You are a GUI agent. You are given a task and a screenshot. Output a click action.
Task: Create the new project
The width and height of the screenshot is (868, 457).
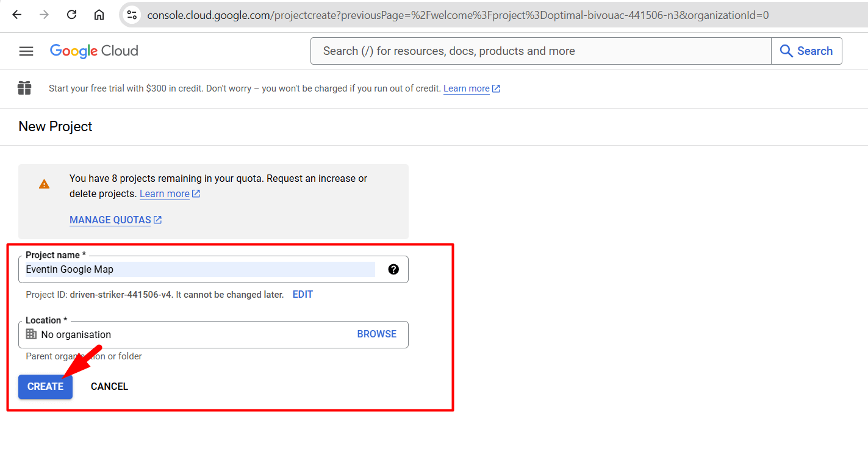coord(46,387)
